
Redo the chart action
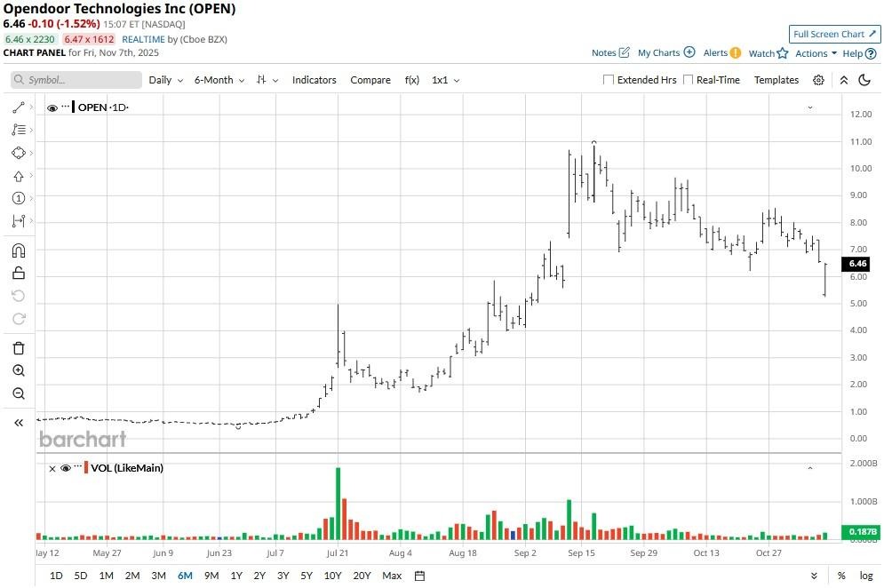tap(18, 319)
